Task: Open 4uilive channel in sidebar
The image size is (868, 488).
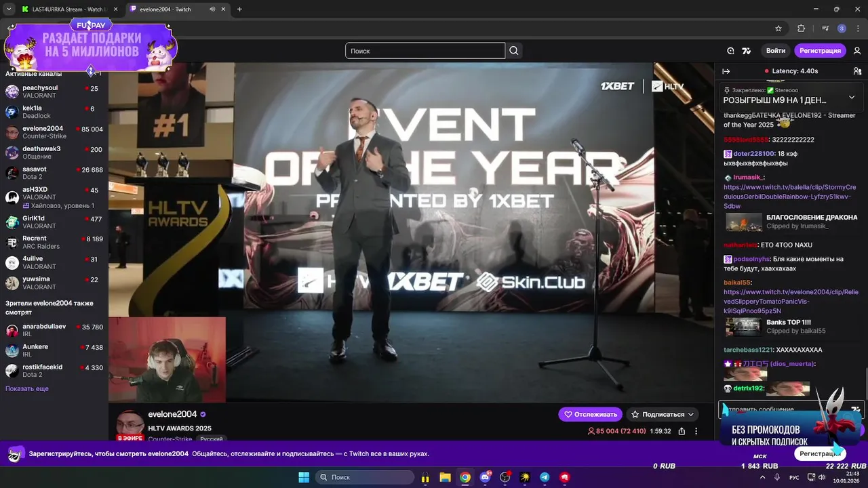Action: [54, 262]
